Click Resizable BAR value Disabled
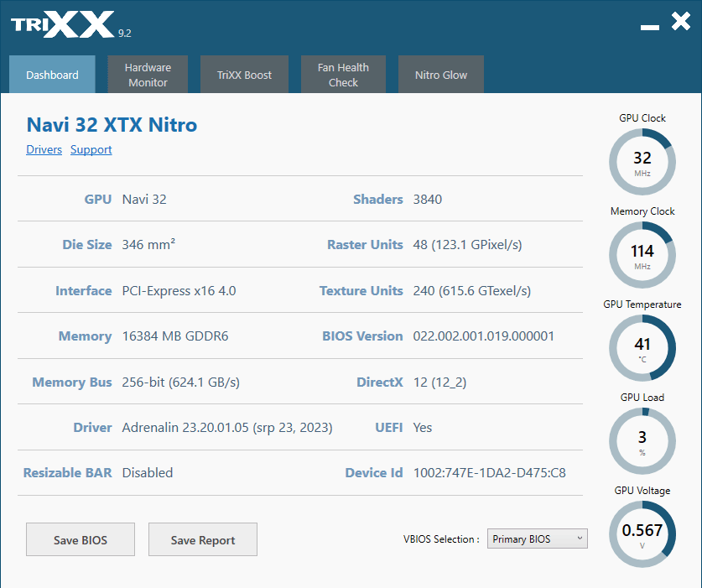This screenshot has height=588, width=702. (x=148, y=473)
